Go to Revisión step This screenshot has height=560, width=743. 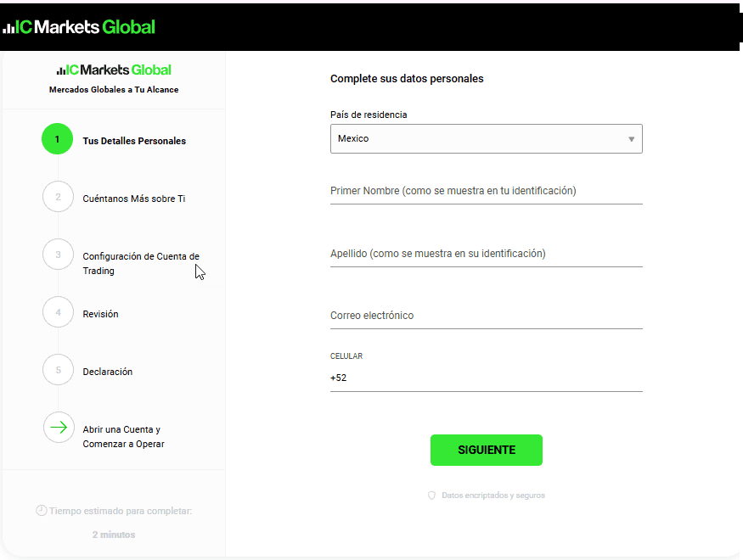click(100, 314)
